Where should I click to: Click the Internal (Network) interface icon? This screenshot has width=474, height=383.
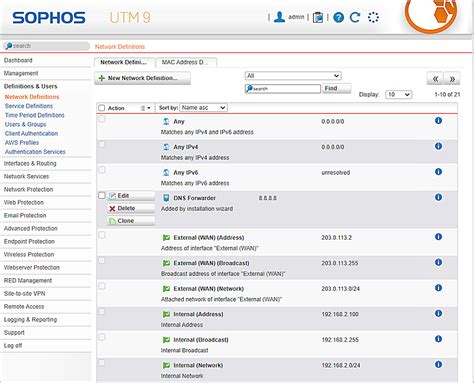166,365
